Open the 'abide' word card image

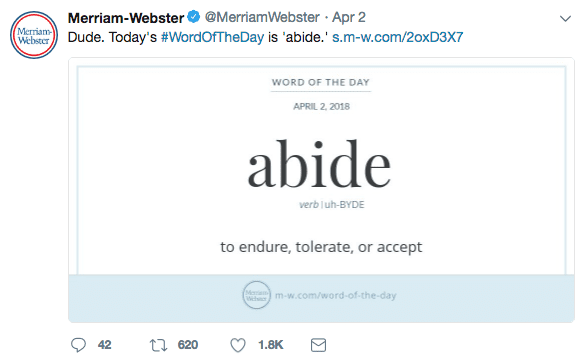[x=322, y=190]
